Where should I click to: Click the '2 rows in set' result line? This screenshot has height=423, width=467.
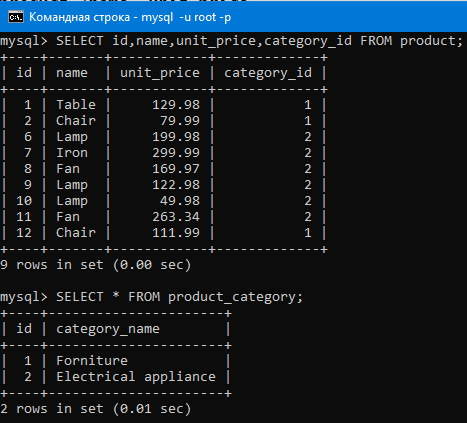pyautogui.click(x=96, y=409)
